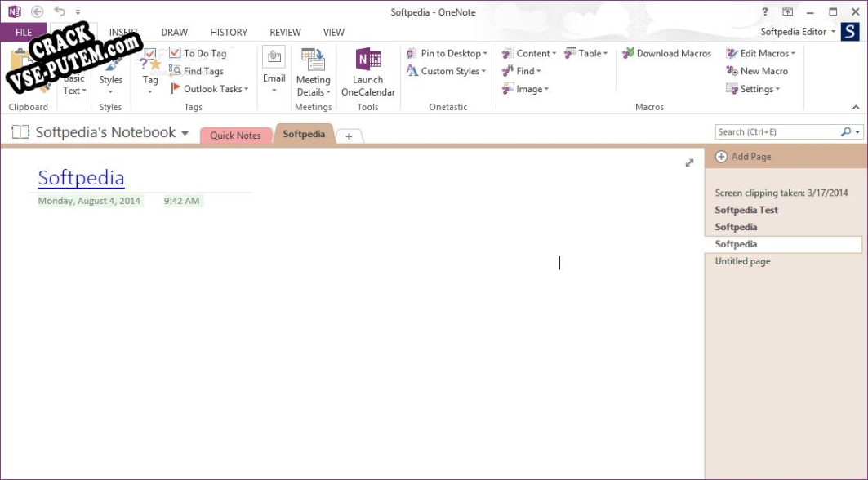
Task: Maximize the OneNote window
Action: pos(833,11)
